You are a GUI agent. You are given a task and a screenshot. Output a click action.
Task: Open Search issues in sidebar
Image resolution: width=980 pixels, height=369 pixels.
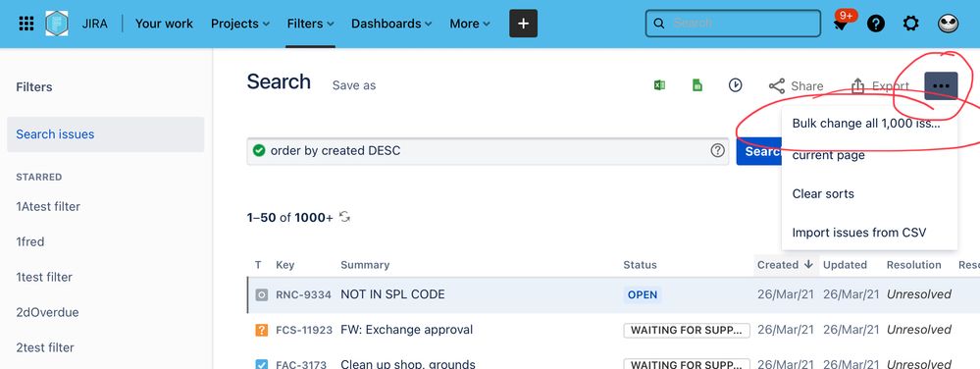tap(106, 134)
